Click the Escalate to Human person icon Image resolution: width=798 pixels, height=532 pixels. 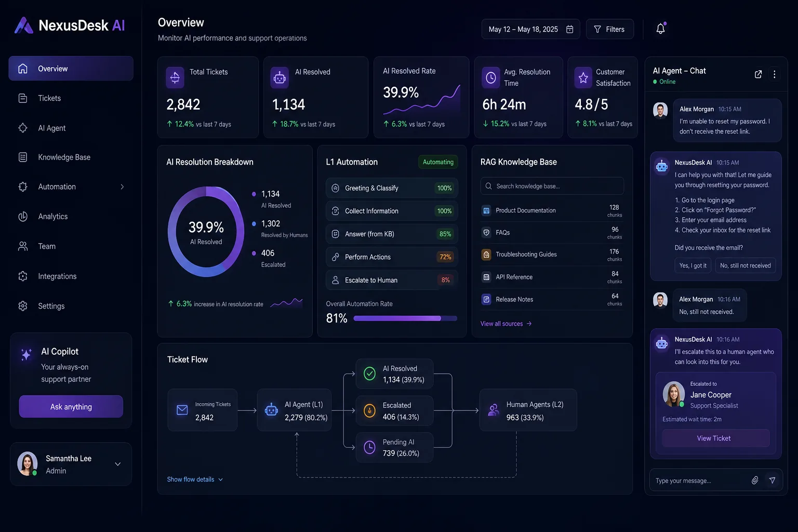336,280
